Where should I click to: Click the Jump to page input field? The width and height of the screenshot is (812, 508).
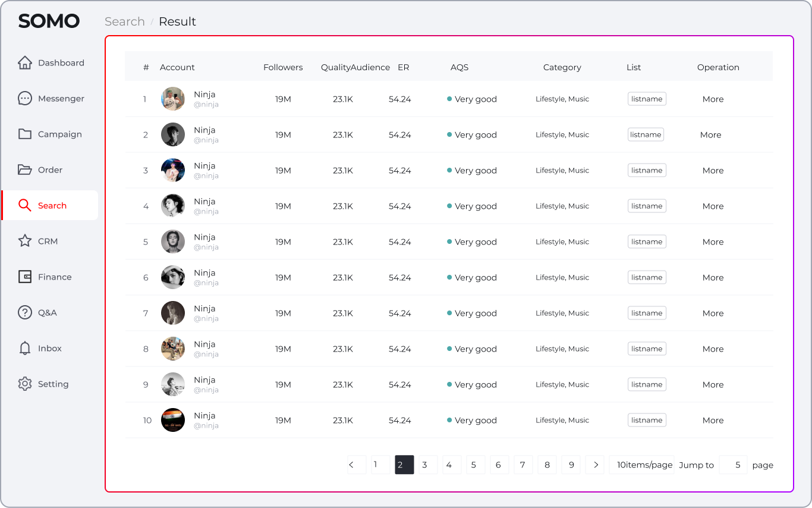point(733,465)
